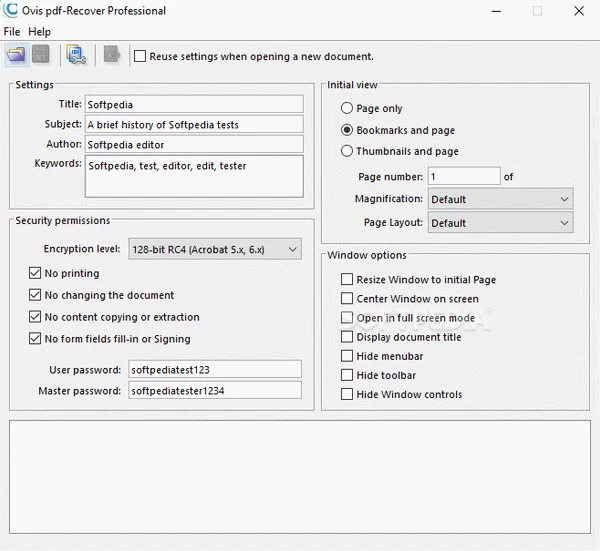
Task: Check Display document title
Action: click(347, 337)
